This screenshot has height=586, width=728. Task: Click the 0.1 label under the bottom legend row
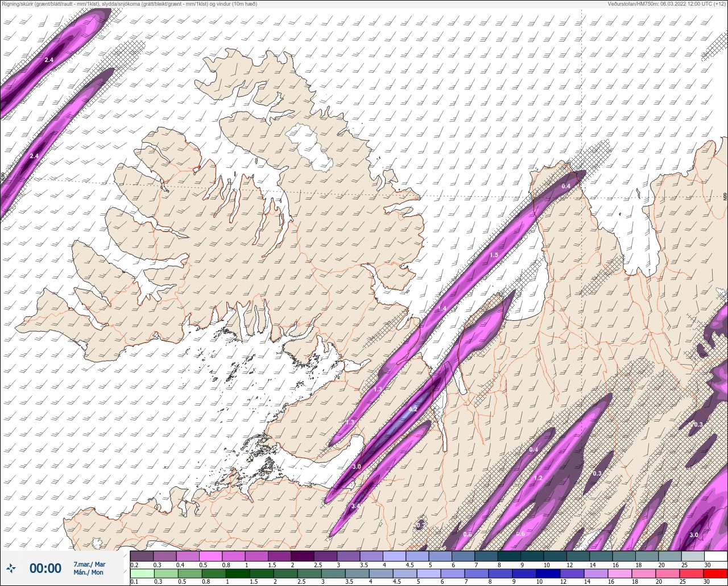[134, 582]
